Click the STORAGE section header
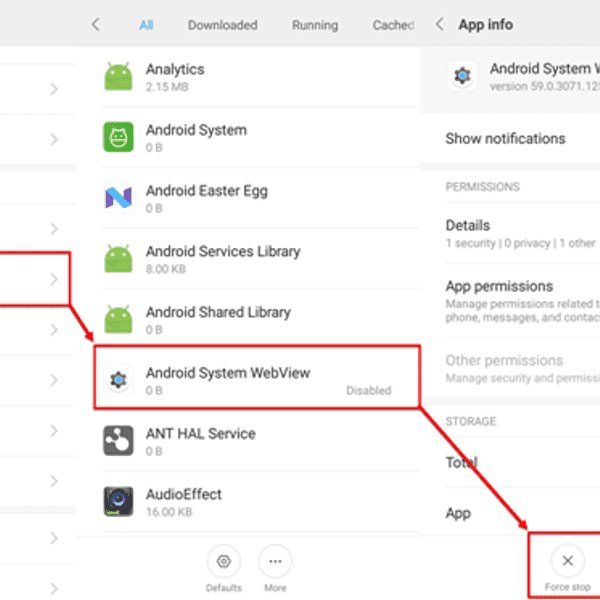This screenshot has height=600, width=600. pyautogui.click(x=471, y=421)
